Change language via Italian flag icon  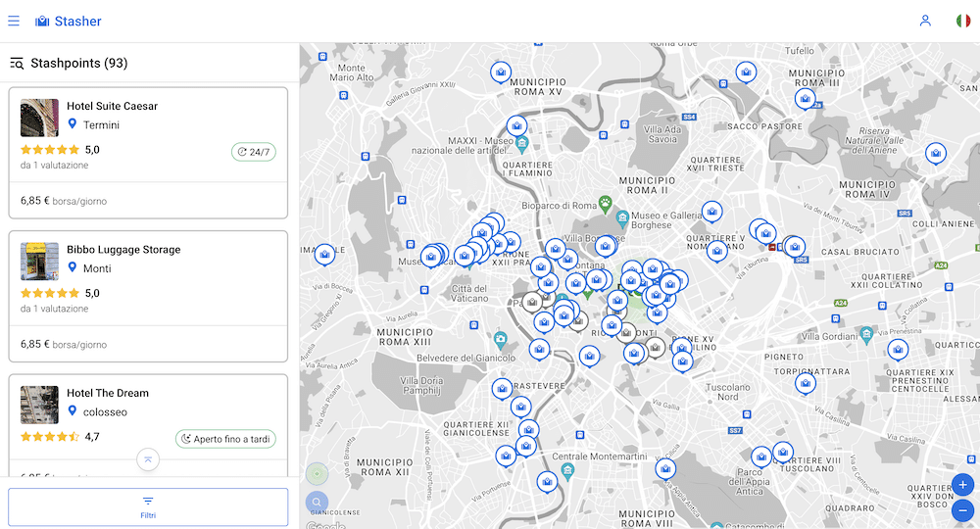963,21
